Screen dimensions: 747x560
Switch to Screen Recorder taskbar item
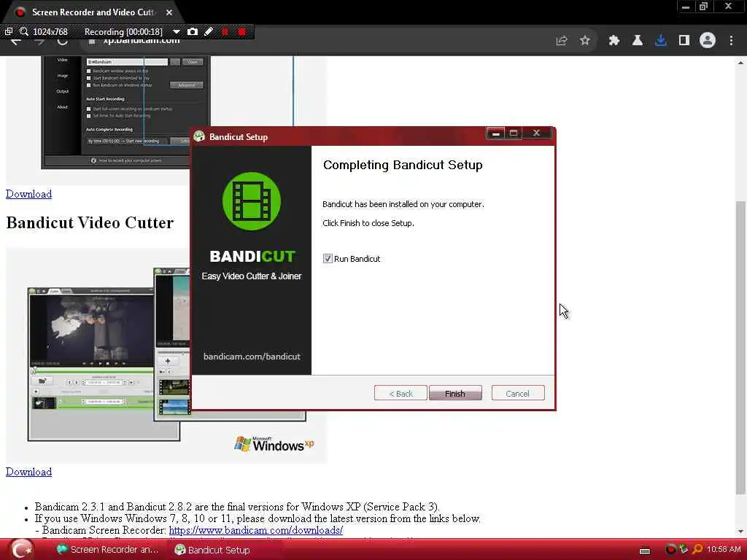coord(108,550)
